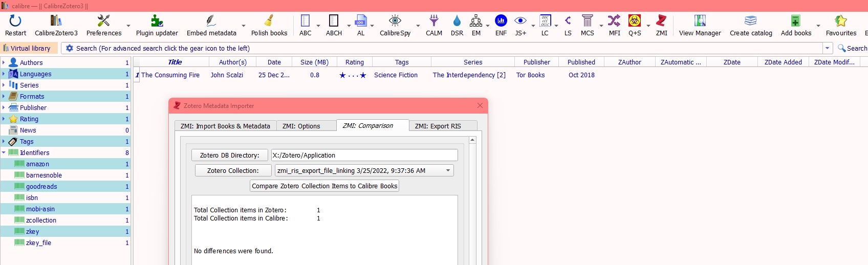
Task: Collapse the Identifiers category
Action: pos(4,152)
